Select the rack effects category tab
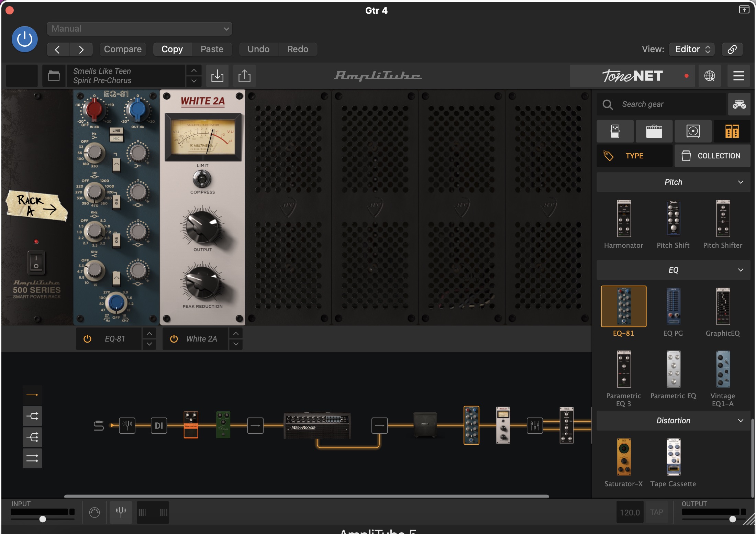The height and width of the screenshot is (534, 756). tap(732, 131)
